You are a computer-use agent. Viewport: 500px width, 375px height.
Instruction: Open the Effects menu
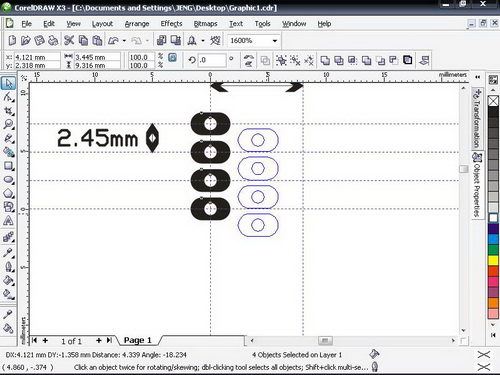click(x=171, y=24)
